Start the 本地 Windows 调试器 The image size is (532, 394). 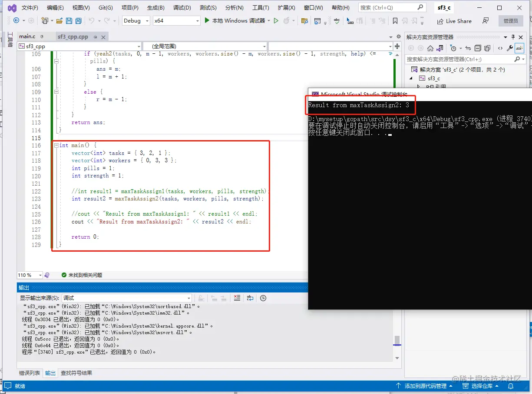(x=235, y=20)
